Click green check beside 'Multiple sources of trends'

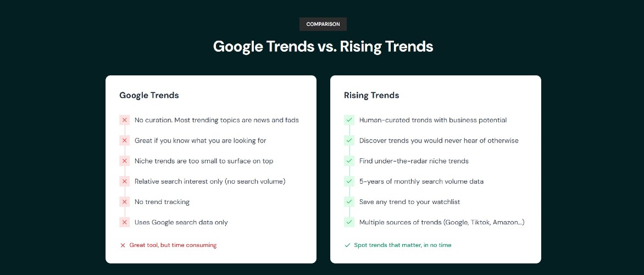click(x=349, y=222)
